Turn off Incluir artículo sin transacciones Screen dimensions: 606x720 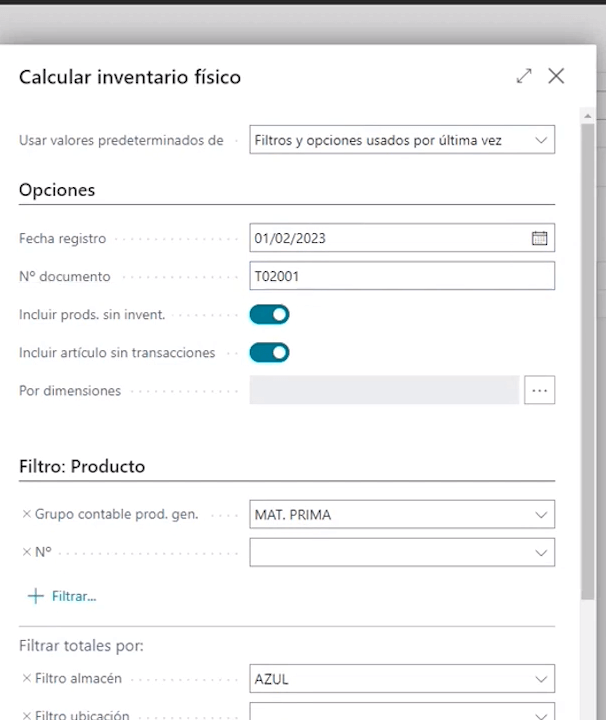(x=269, y=352)
